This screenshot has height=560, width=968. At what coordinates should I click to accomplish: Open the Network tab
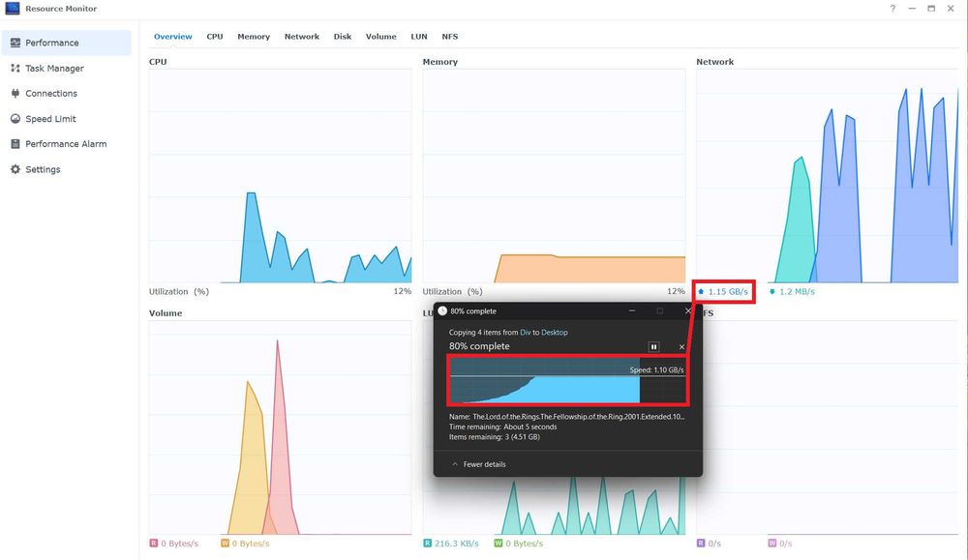302,37
